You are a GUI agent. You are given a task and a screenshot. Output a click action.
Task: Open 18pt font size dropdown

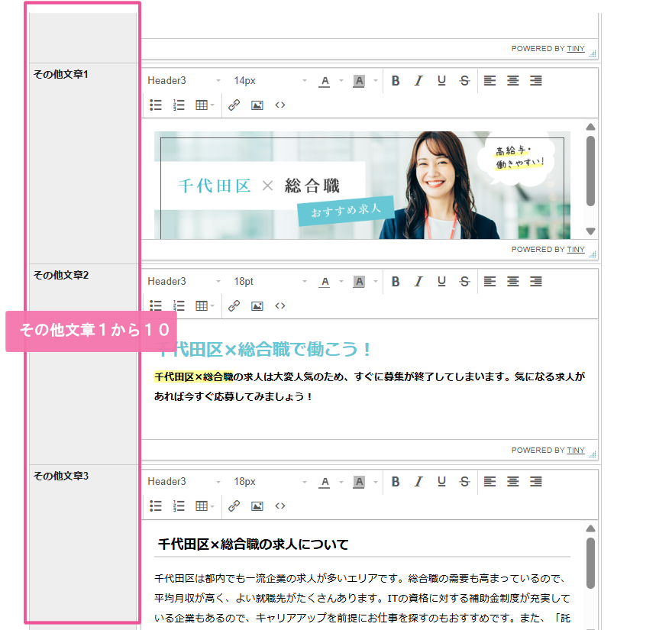[x=270, y=282]
